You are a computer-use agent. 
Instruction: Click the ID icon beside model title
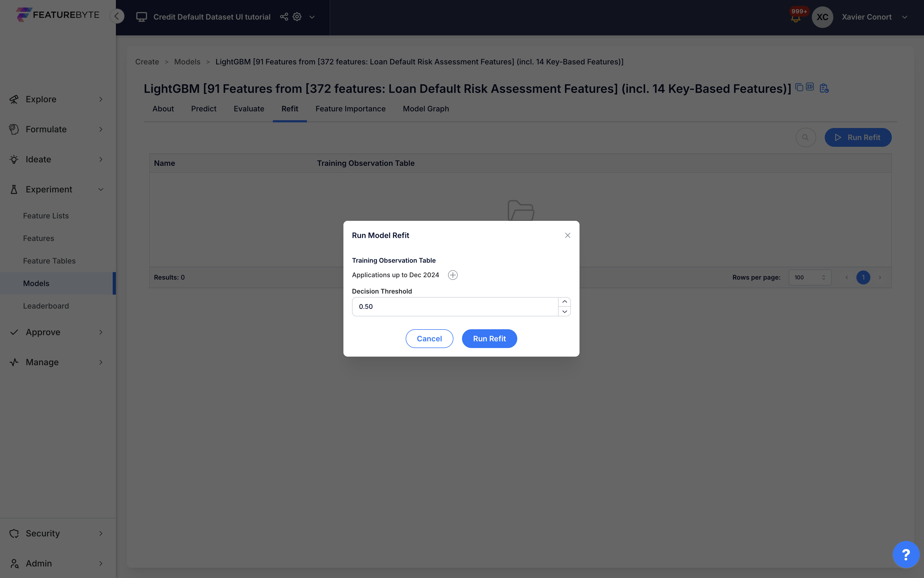coord(810,87)
